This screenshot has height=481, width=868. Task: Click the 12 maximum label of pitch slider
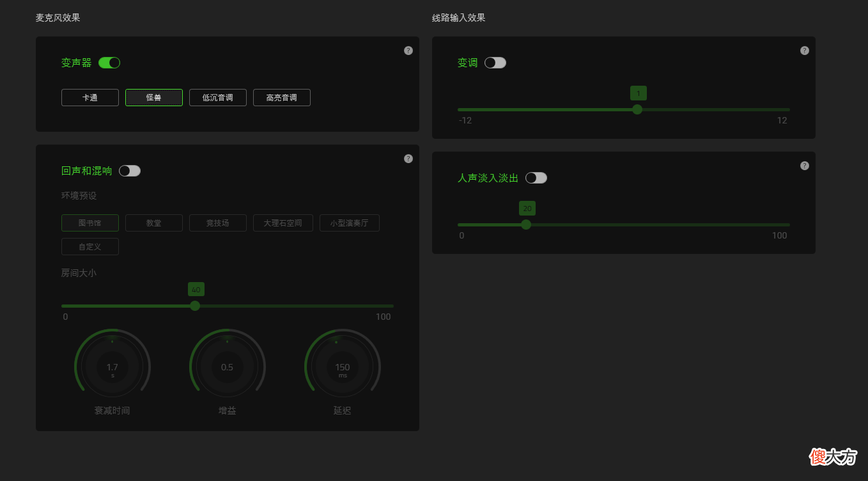tap(782, 121)
